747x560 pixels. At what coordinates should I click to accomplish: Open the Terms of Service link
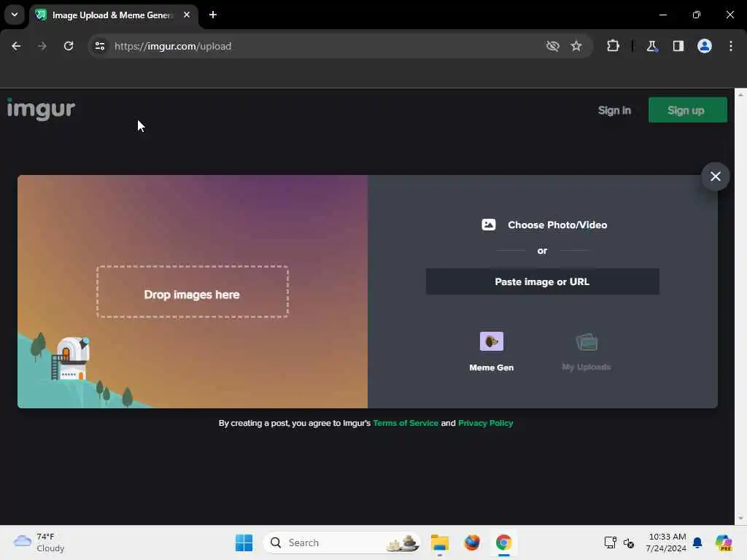point(406,423)
